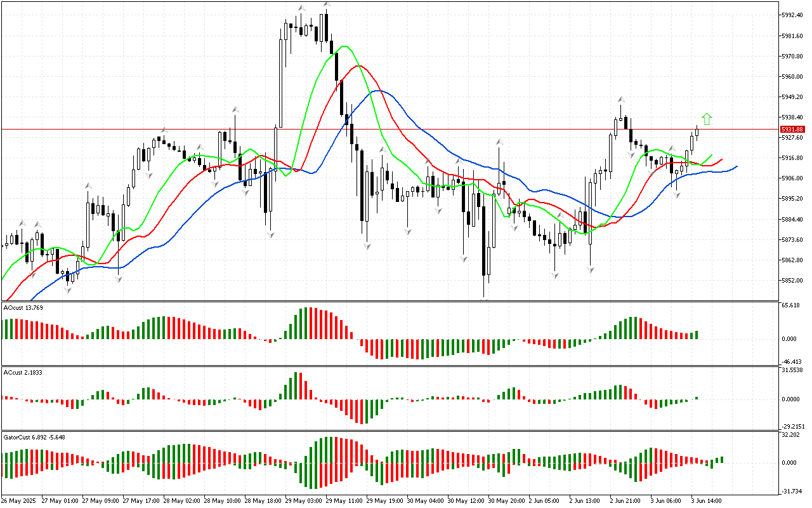812x508 pixels.
Task: Select the fractal arrow below the lowest candle wick
Action: coord(485,299)
